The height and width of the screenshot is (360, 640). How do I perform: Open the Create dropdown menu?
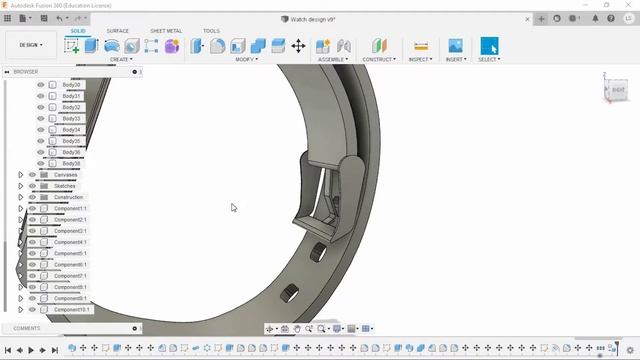tap(121, 60)
